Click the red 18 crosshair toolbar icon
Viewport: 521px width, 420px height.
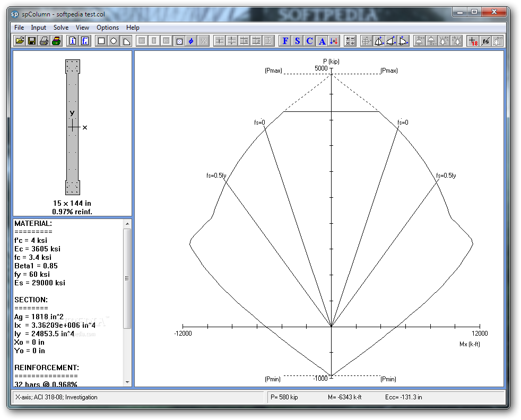tap(473, 41)
